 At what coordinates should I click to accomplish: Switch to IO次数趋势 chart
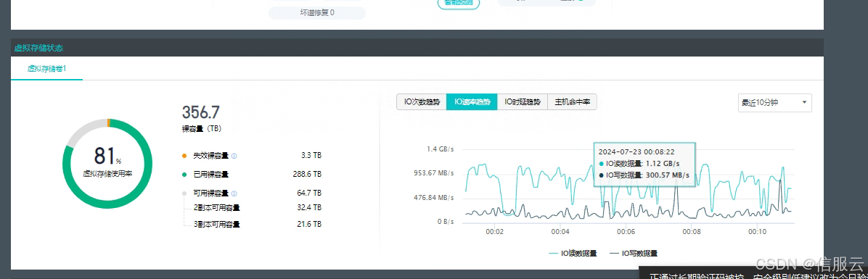coord(422,102)
